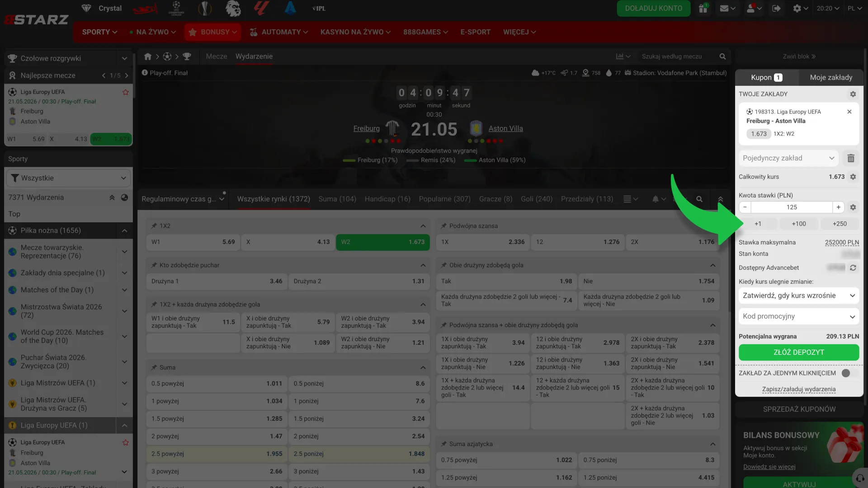Toggle ZAKŁAD ZA JEDNYM KLIKNIĘCIEM switch
The height and width of the screenshot is (488, 868).
[x=849, y=373]
